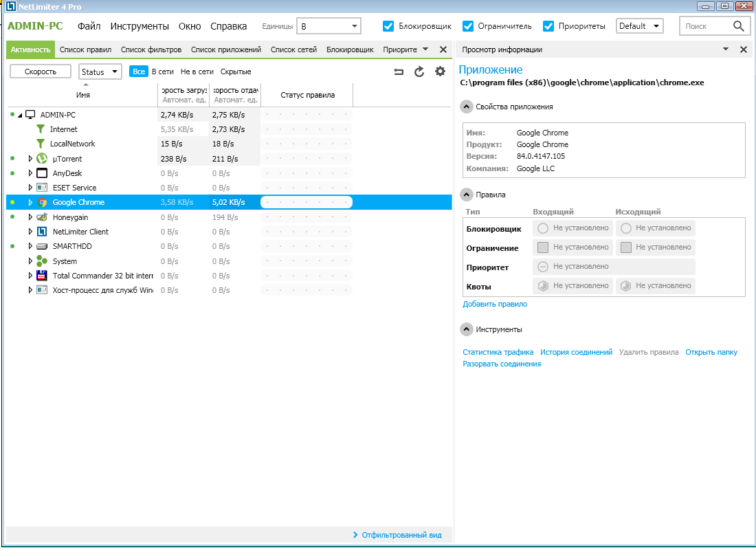The height and width of the screenshot is (550, 756).
Task: Close the activity tab panel
Action: (x=443, y=49)
